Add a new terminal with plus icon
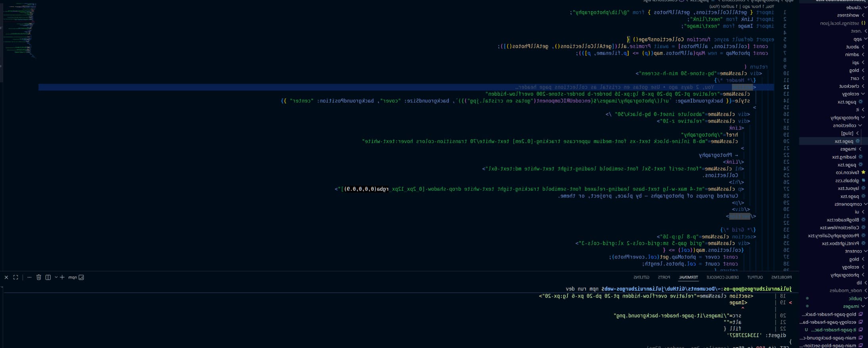Viewport: 868px width, 348px height. click(x=62, y=277)
